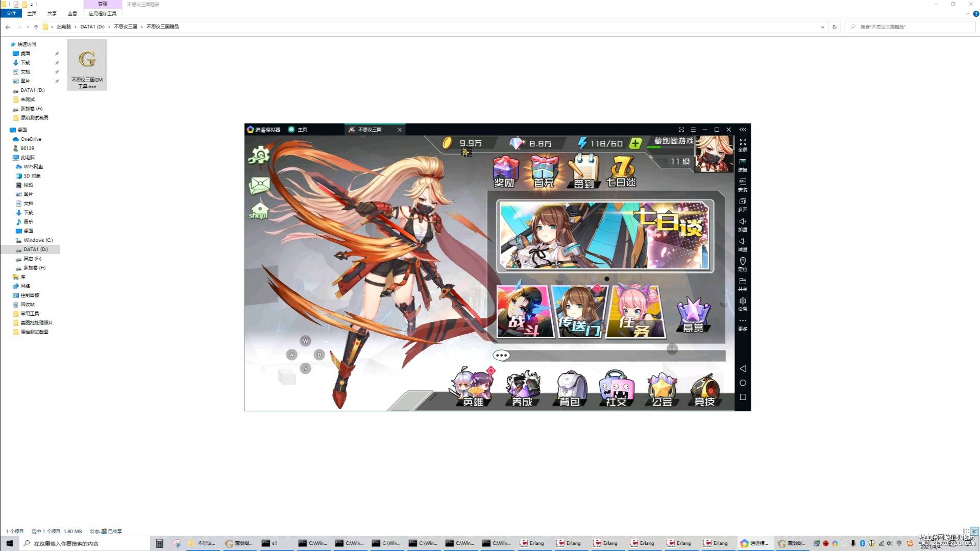Switch to the s1 console taskbar window

276,543
